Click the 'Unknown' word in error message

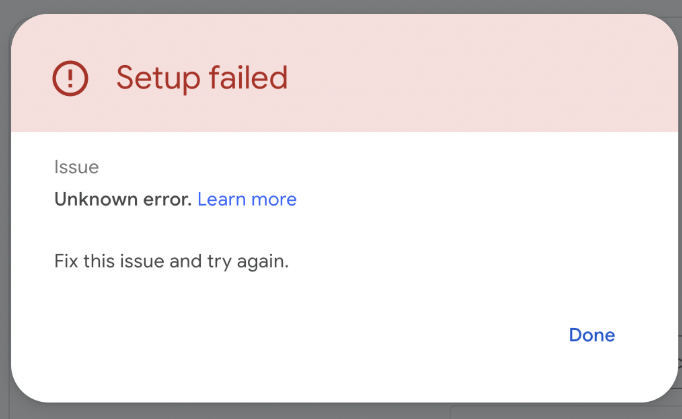[96, 199]
